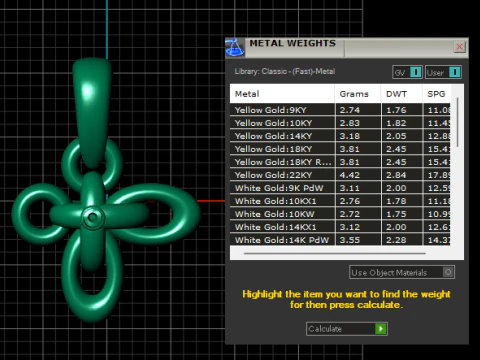The height and width of the screenshot is (360, 480).
Task: Click the Metal Weights title bar
Action: pyautogui.click(x=347, y=48)
